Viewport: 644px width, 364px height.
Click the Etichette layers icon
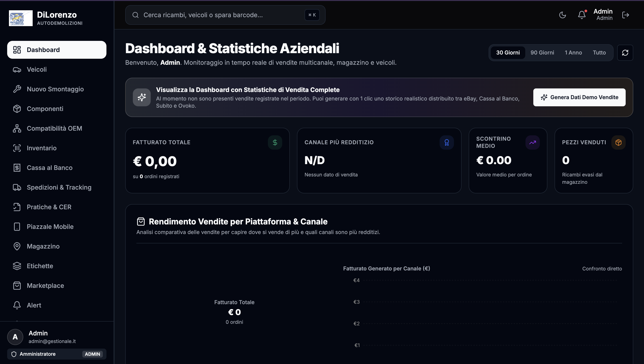click(17, 266)
